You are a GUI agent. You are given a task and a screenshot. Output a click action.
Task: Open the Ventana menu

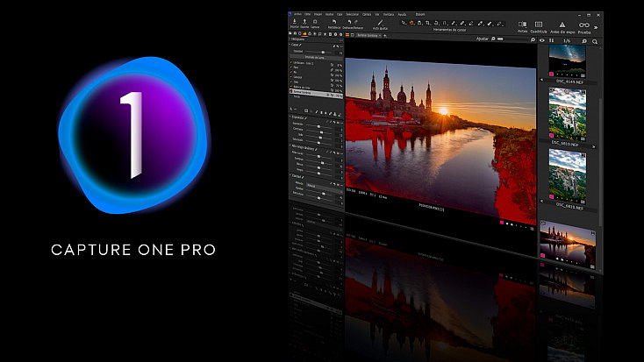(389, 14)
